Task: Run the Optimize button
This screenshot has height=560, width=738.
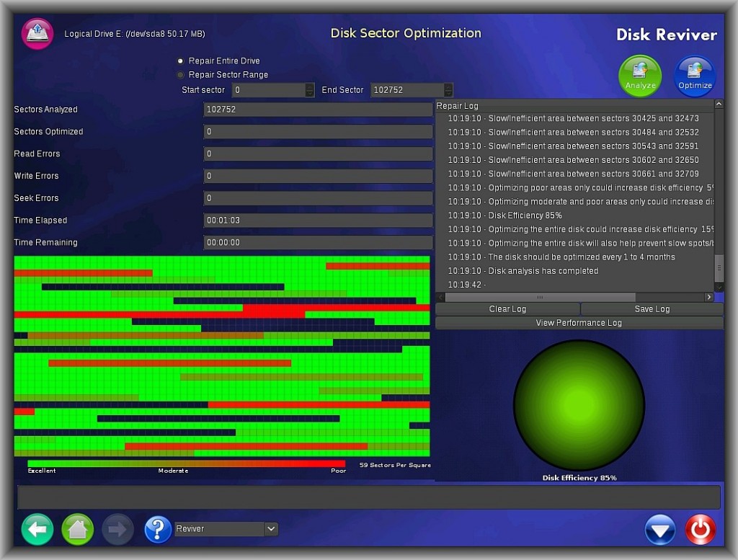Action: click(695, 76)
